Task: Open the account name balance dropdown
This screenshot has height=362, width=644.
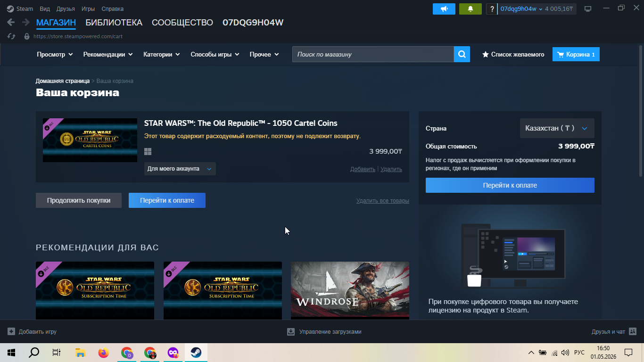Action: pos(537,9)
